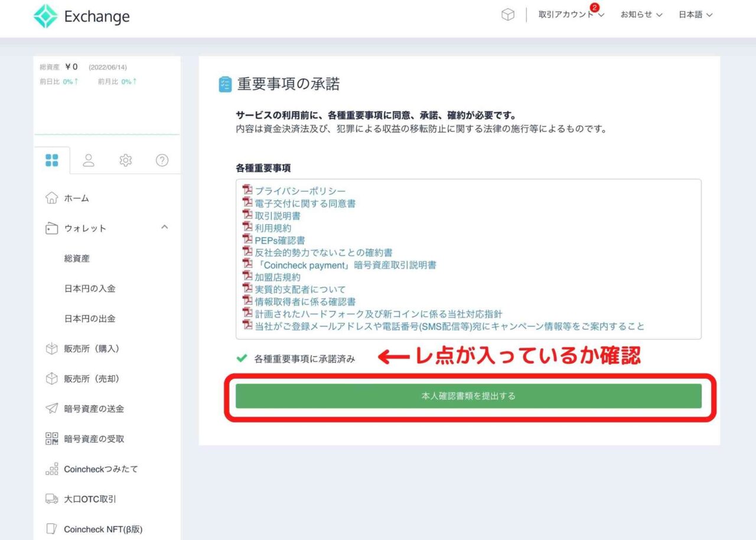Expand the お知らせ menu

(x=641, y=15)
